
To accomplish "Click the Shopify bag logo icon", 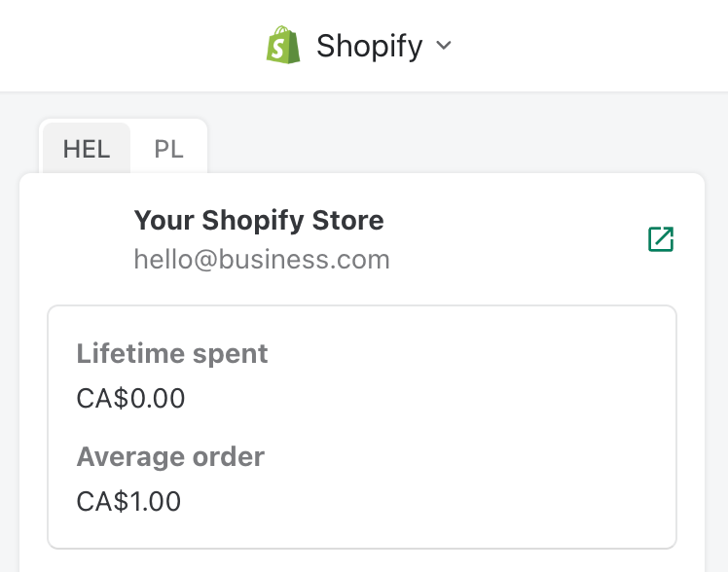I will [x=283, y=46].
